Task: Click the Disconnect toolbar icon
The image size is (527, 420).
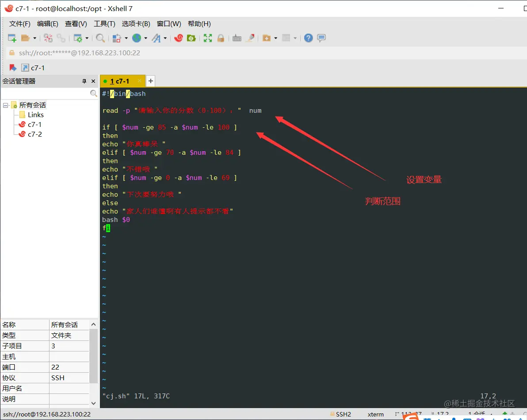Action: point(48,38)
